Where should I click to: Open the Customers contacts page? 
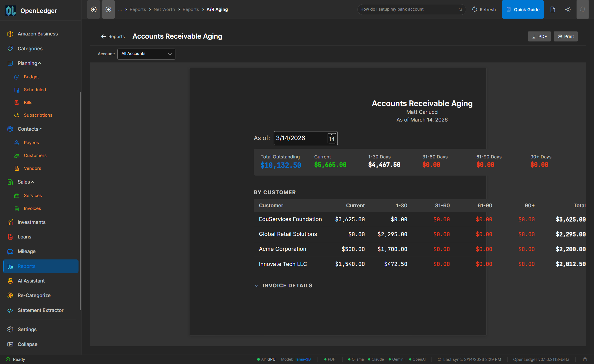tap(35, 155)
